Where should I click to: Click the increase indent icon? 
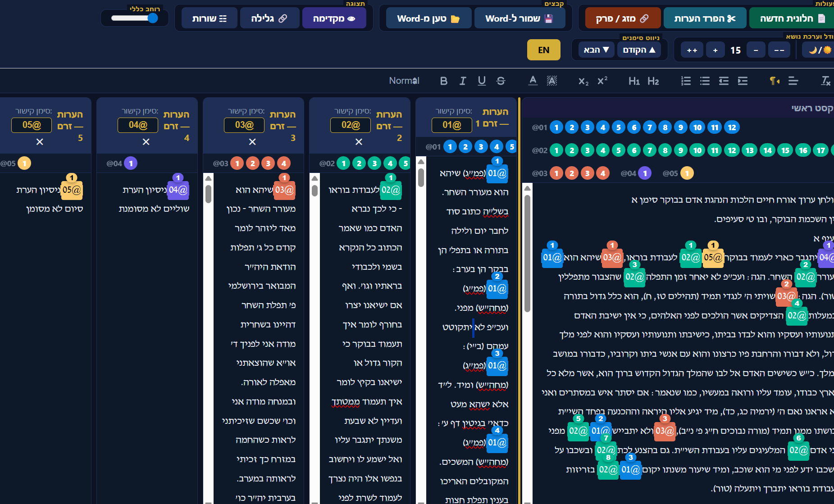coord(743,81)
